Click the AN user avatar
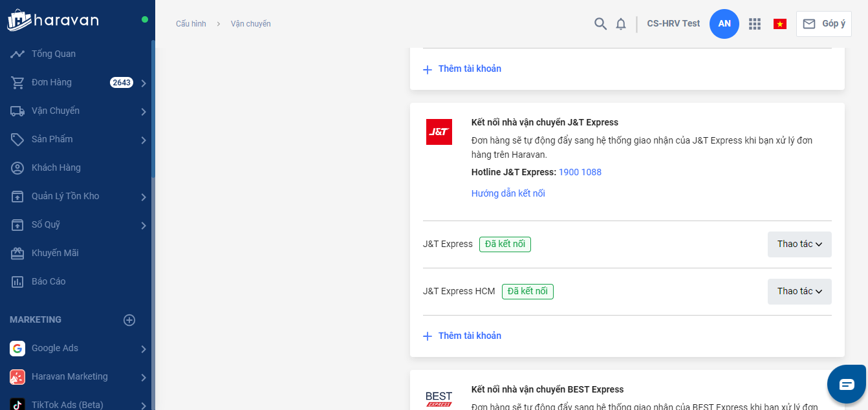 coord(724,24)
